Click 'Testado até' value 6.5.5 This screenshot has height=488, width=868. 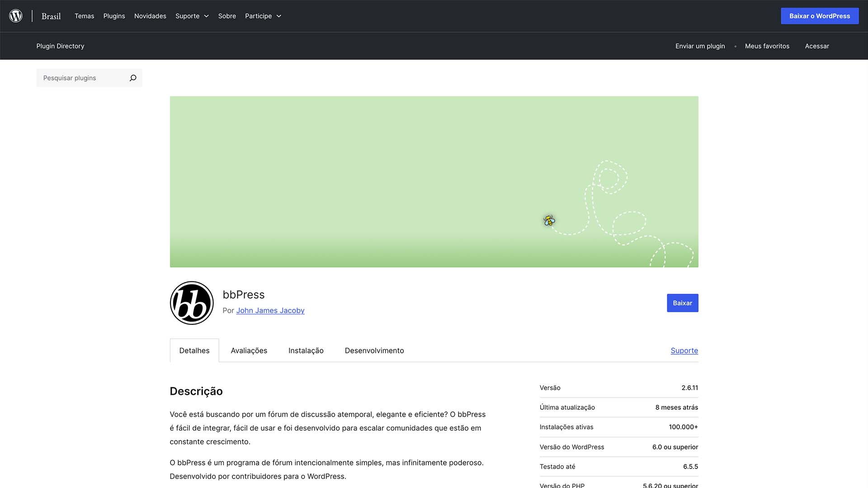click(x=690, y=467)
